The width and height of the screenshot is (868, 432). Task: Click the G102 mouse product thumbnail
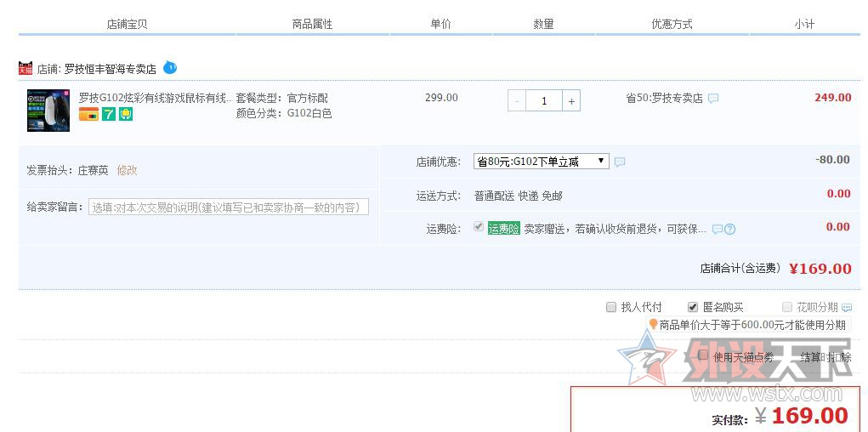[48, 111]
